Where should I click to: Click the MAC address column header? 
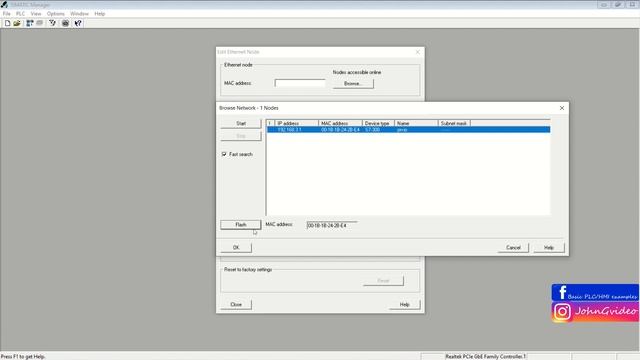(x=340, y=123)
